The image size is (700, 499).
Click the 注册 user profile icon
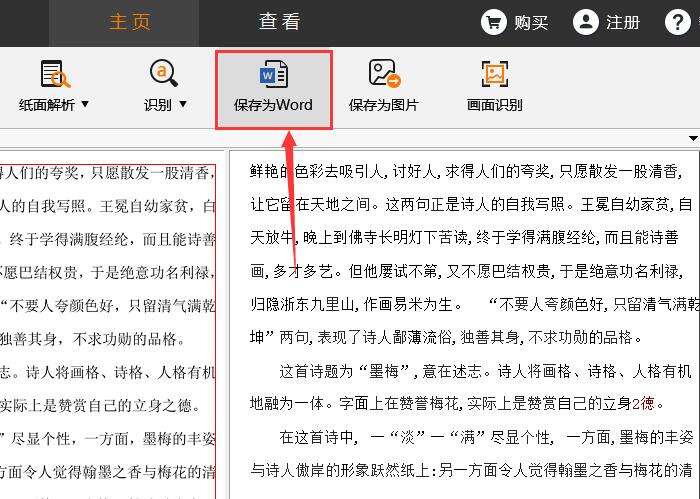tap(586, 22)
